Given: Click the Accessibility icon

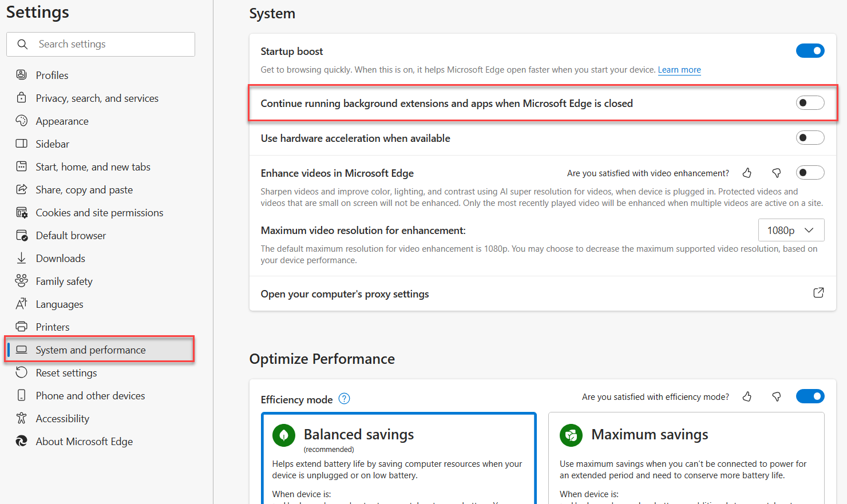Looking at the screenshot, I should point(21,418).
